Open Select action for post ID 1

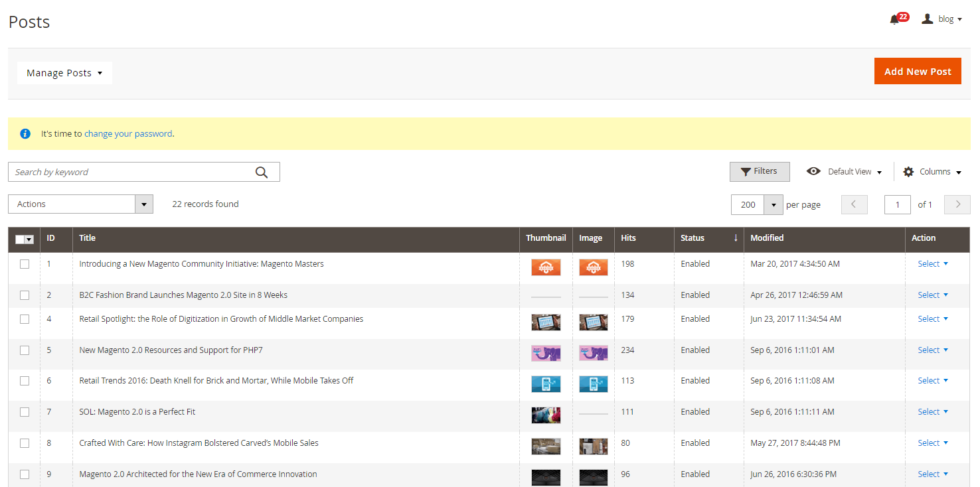pos(933,264)
